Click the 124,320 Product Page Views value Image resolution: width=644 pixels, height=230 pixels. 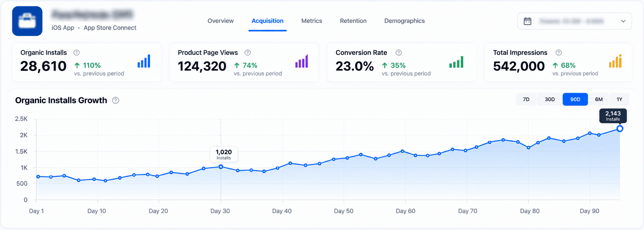(x=202, y=66)
